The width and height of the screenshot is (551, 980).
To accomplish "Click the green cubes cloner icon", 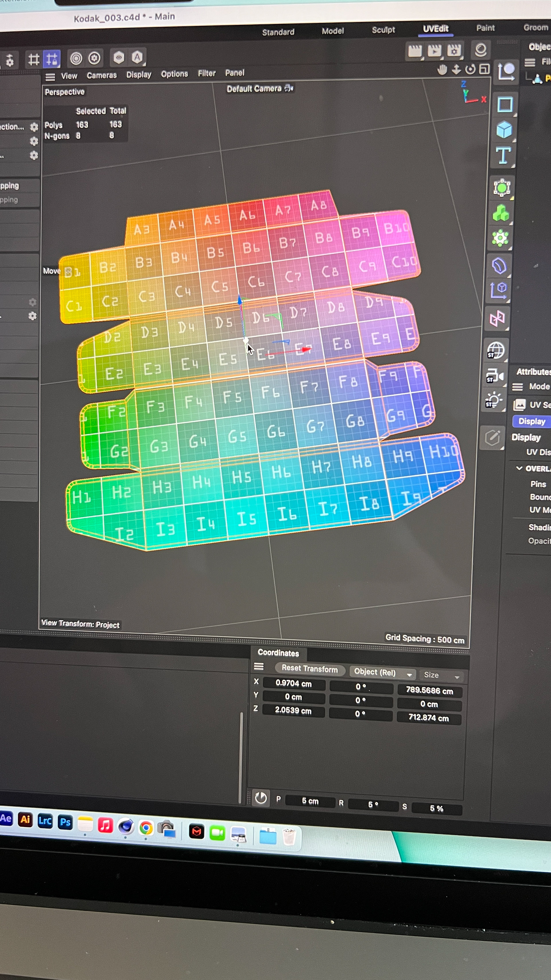I will pos(500,213).
